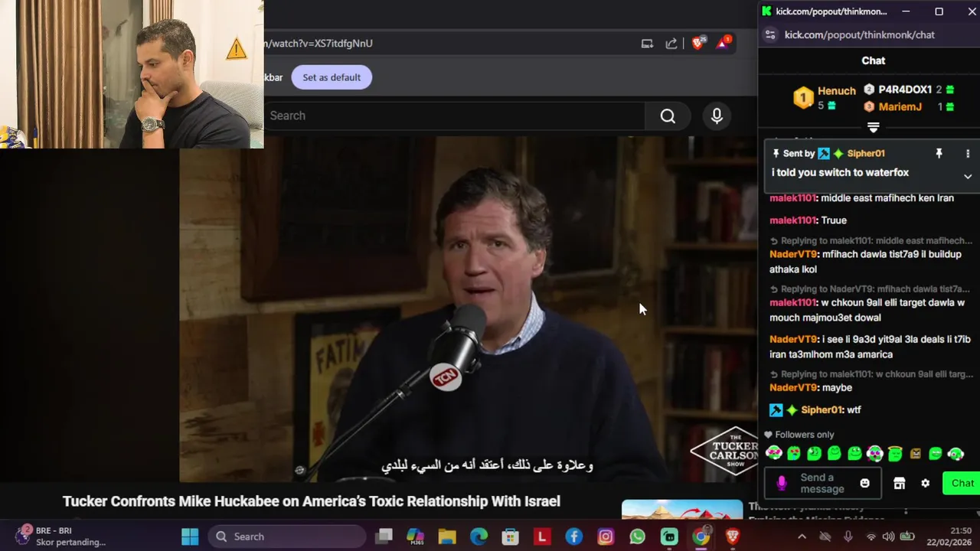The height and width of the screenshot is (551, 980).
Task: Click the browser URL containing watch?v=XS7itdfgNnU
Action: (319, 44)
